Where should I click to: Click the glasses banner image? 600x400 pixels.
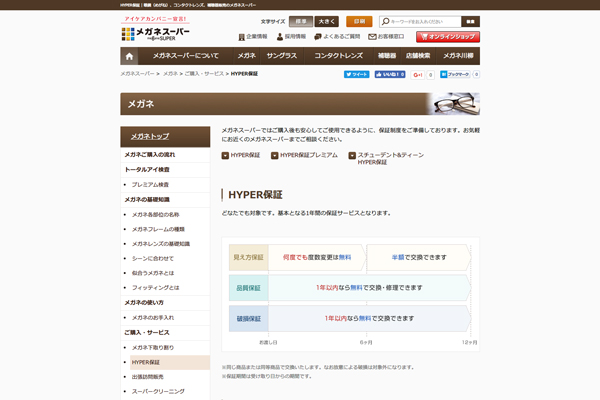454,104
